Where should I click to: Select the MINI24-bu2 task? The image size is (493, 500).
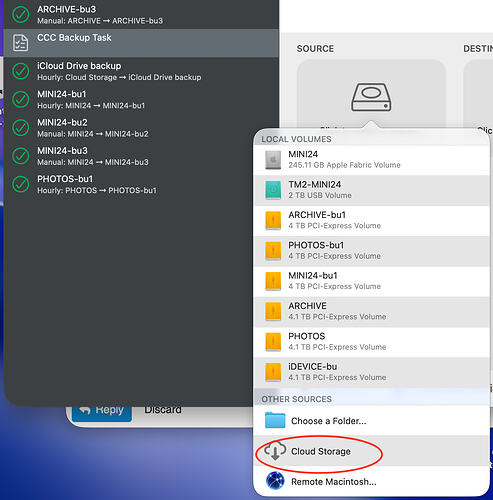(x=141, y=128)
